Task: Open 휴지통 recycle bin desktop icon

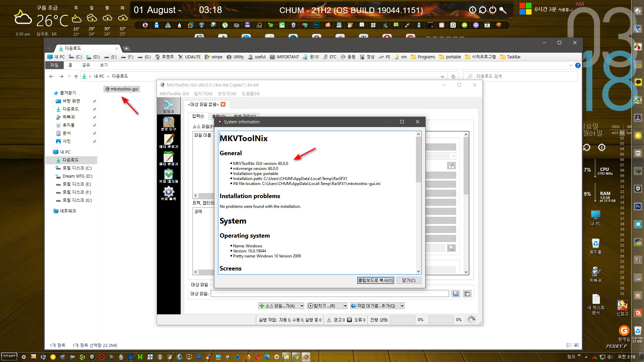Action: coord(596,246)
